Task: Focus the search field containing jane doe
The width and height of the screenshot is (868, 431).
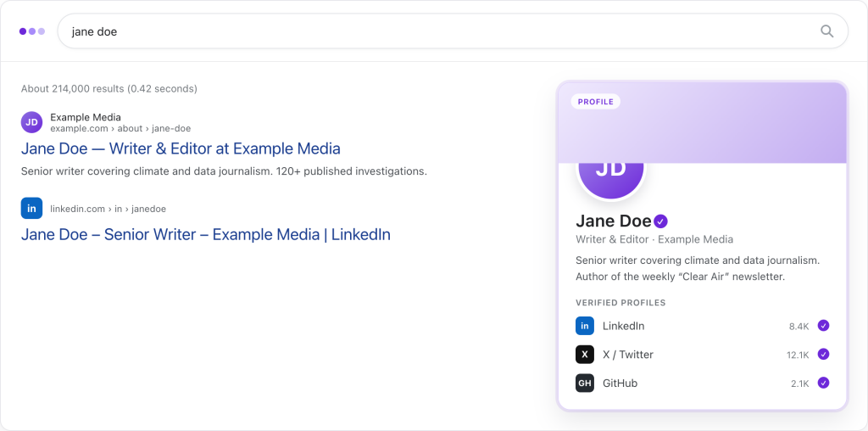Action: click(453, 31)
